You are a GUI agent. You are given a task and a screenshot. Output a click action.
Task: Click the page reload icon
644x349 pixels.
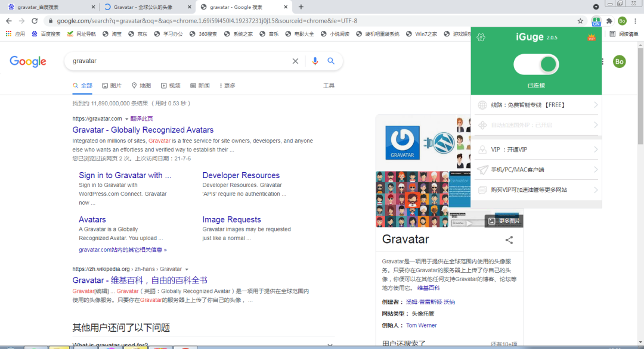(36, 20)
